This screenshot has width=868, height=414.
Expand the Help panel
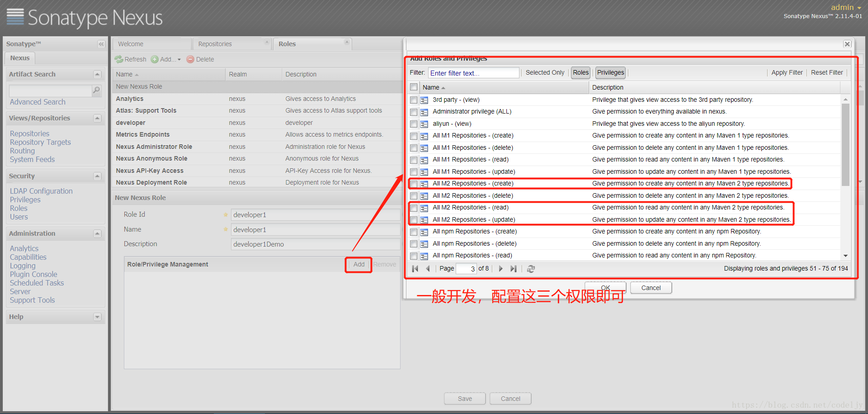97,317
